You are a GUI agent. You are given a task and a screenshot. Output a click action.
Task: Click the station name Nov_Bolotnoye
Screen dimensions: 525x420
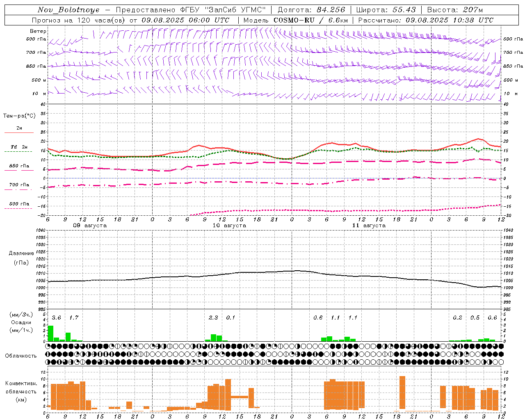click(68, 10)
